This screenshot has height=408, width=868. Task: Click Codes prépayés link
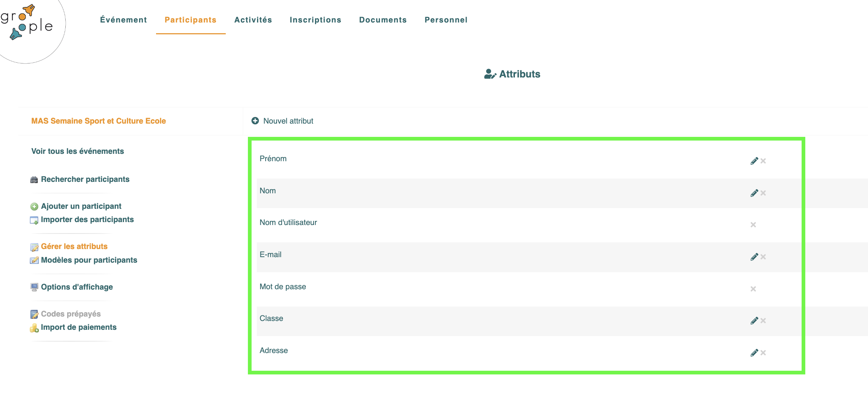(71, 314)
